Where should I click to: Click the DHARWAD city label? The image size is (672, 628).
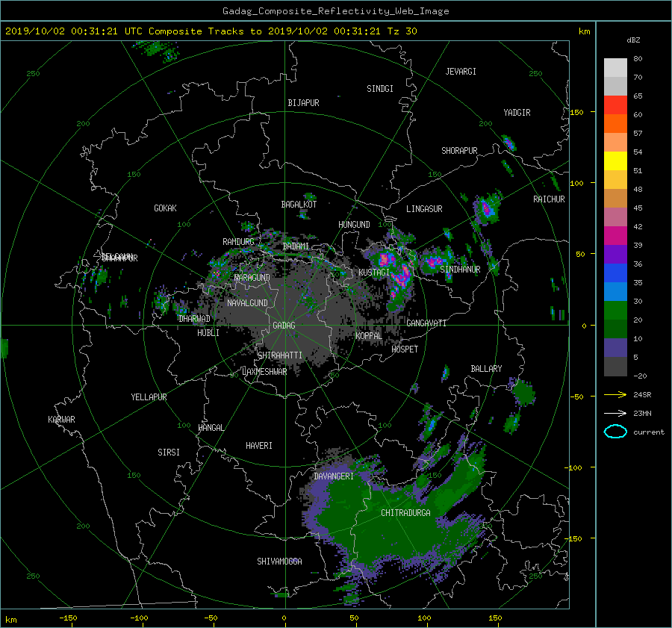[194, 319]
